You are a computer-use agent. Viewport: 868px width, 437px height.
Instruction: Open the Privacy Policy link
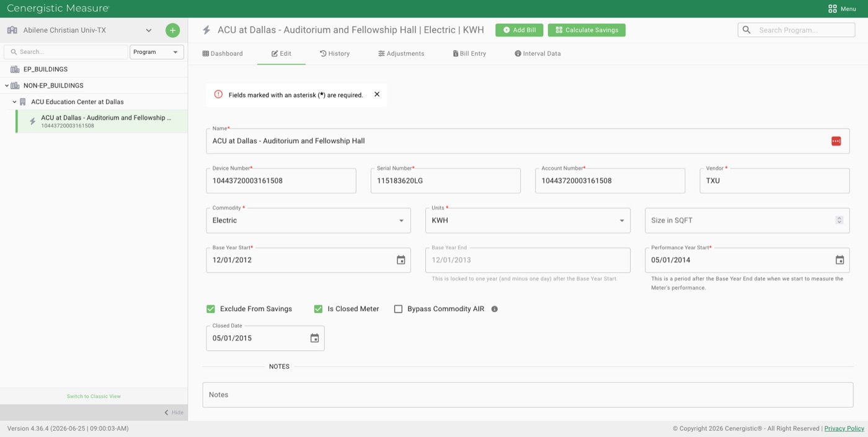[x=844, y=428]
